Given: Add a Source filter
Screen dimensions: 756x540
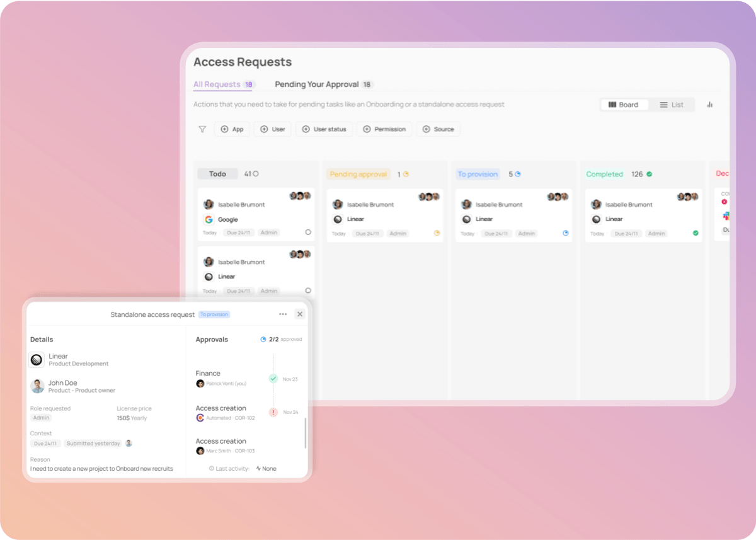Looking at the screenshot, I should (x=438, y=129).
